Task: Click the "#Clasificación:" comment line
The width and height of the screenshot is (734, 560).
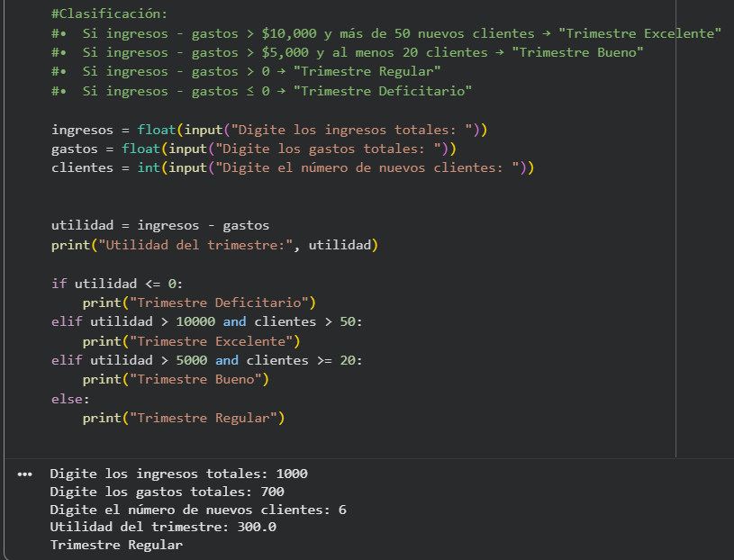Action: tap(109, 14)
